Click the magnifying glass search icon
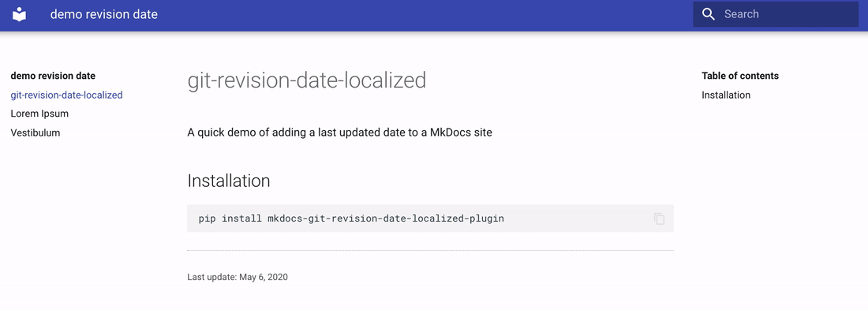The height and width of the screenshot is (310, 868). click(708, 14)
